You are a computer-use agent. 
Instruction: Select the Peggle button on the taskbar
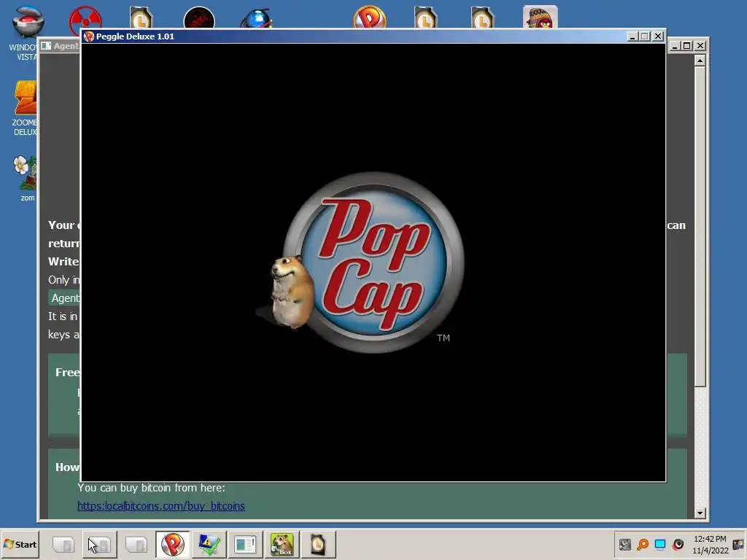172,544
